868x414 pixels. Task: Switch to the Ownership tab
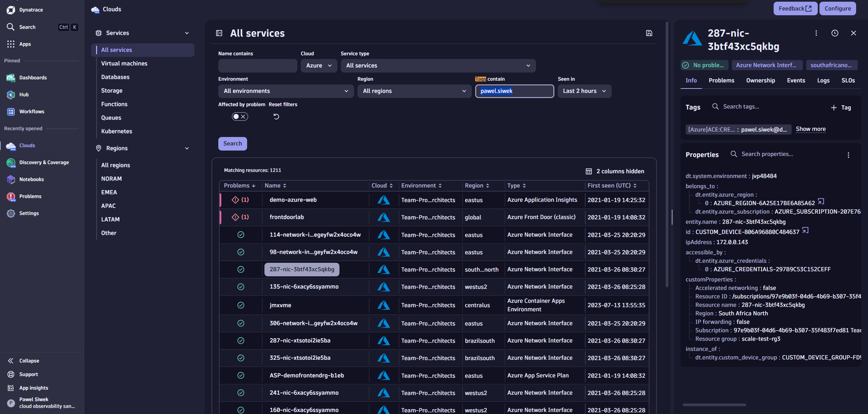(760, 80)
